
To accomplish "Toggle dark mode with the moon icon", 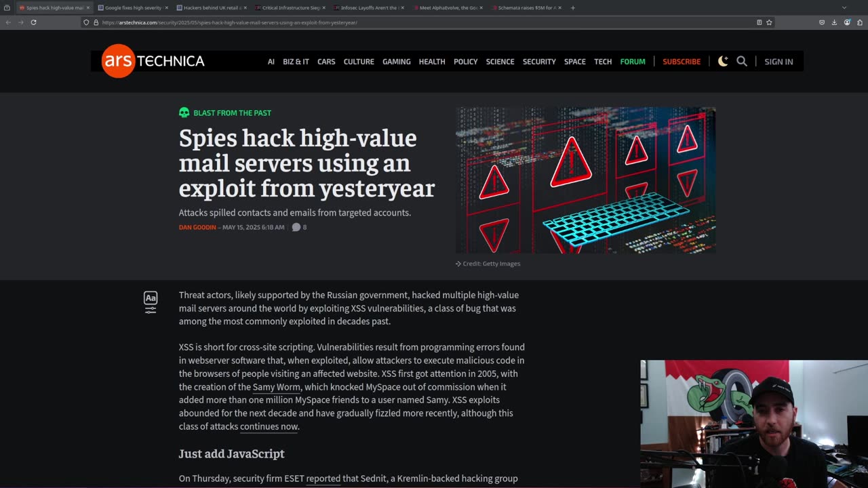I will (723, 61).
